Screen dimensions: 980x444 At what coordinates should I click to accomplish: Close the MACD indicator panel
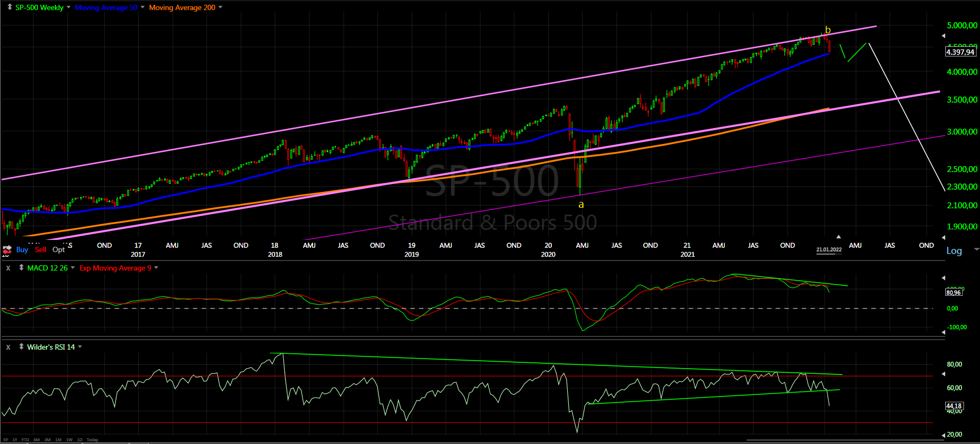click(8, 268)
